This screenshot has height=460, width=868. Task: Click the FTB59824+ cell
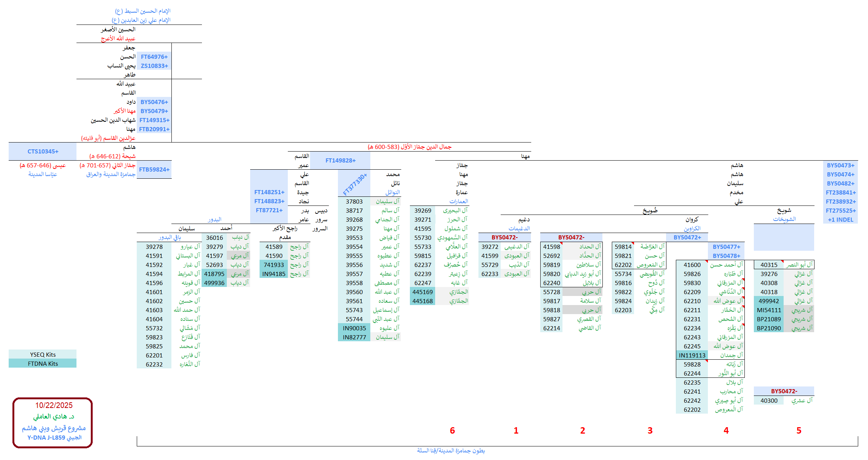click(154, 170)
